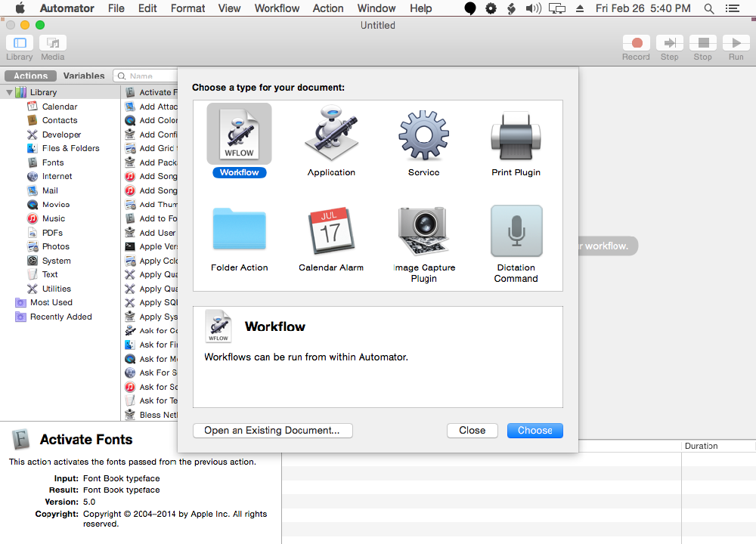Open Spotlight search magnifier icon

709,8
